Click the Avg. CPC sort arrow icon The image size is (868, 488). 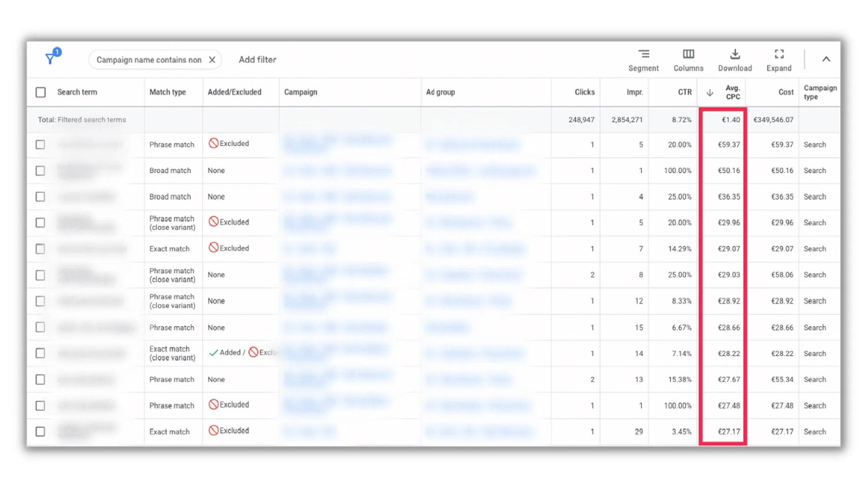point(710,92)
